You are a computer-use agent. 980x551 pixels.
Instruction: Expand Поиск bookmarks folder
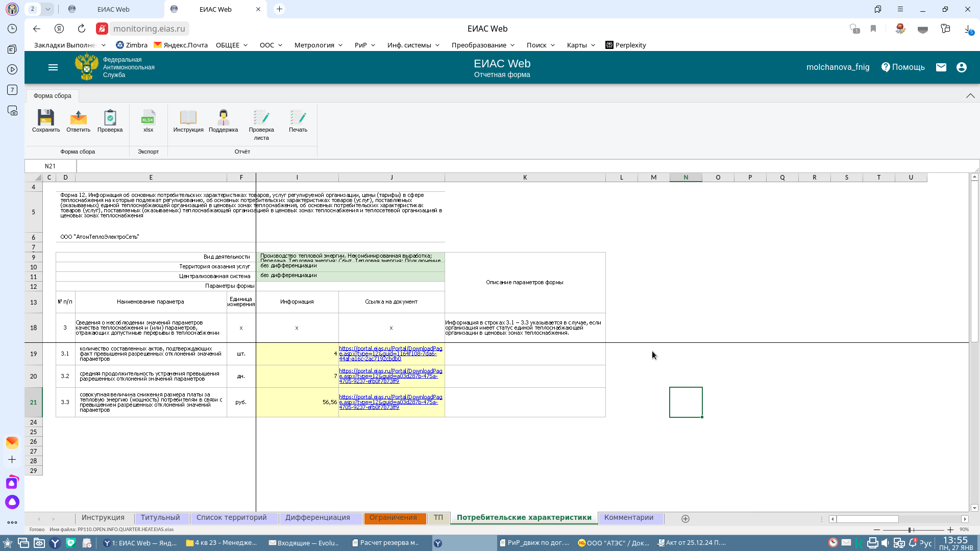(541, 45)
